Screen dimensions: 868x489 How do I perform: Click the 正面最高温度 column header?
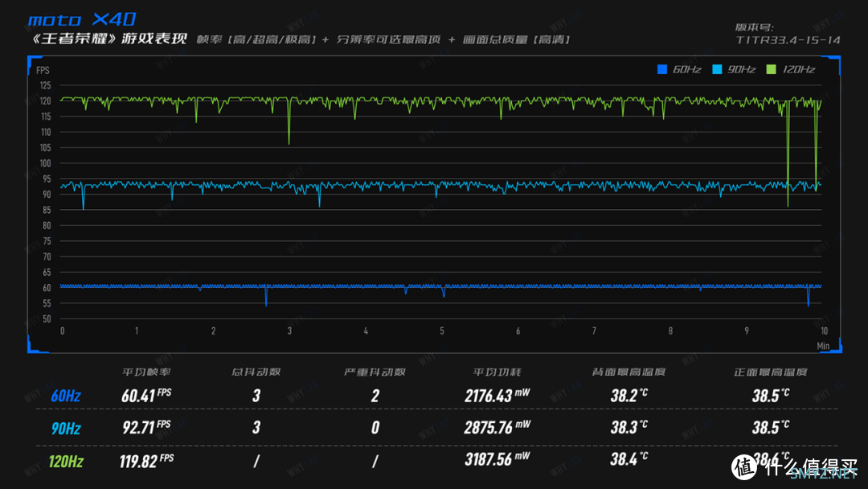771,372
